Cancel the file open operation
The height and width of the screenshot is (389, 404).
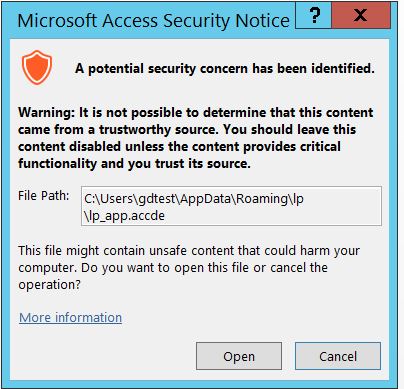coord(338,356)
